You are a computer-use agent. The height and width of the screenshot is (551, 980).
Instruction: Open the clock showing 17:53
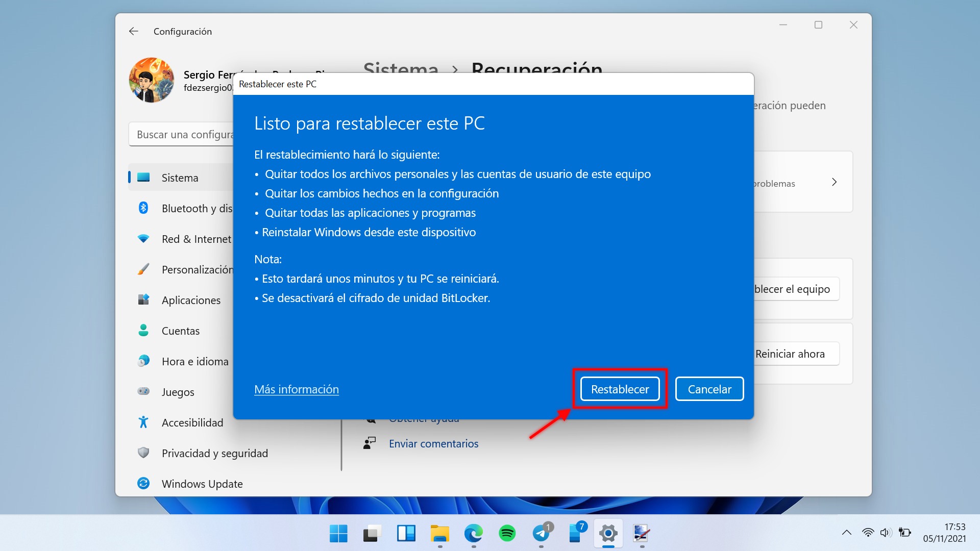944,533
